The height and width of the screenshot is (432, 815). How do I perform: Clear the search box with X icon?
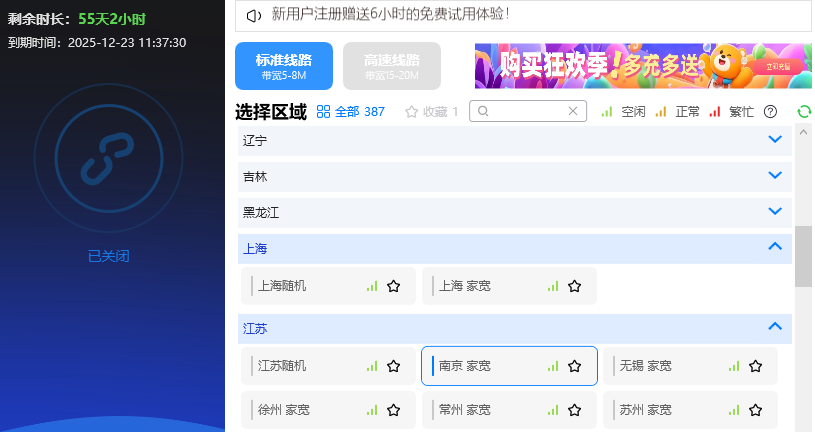[573, 111]
